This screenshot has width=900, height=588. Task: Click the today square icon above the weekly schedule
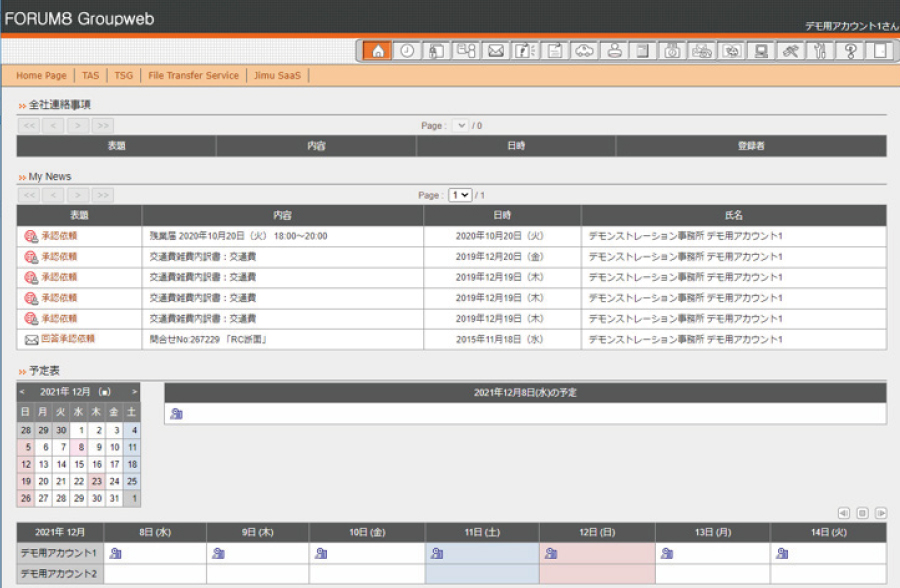[862, 513]
